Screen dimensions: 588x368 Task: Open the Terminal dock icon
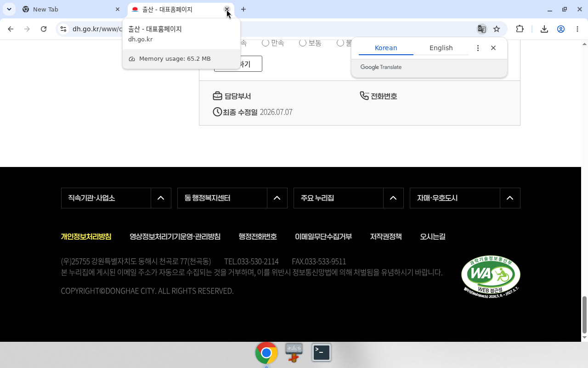coord(322,352)
